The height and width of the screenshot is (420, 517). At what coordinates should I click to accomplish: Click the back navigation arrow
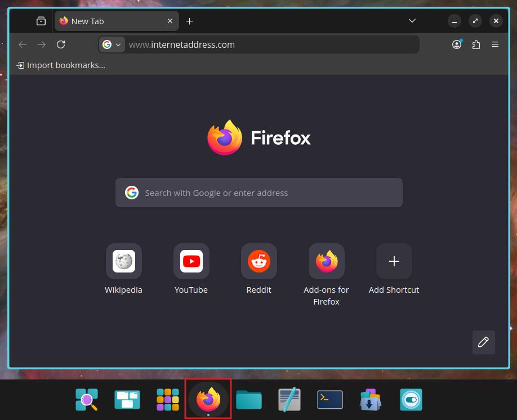(23, 44)
